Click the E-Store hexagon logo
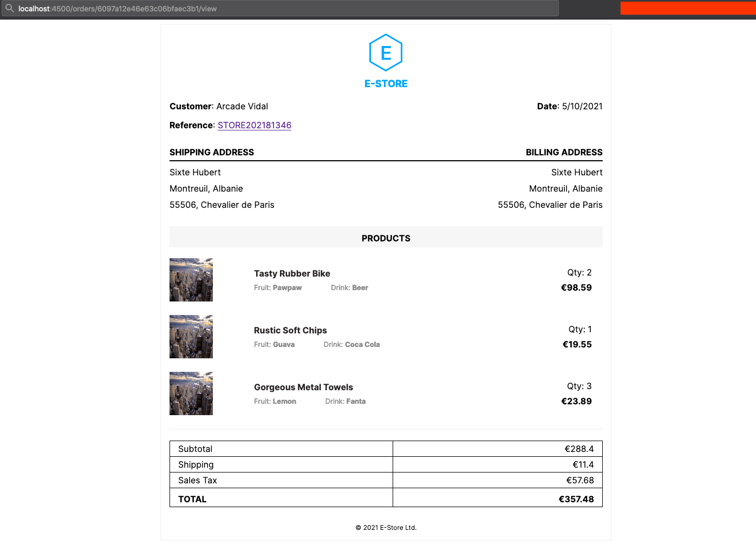Viewport: 756px width, 551px height. click(386, 53)
